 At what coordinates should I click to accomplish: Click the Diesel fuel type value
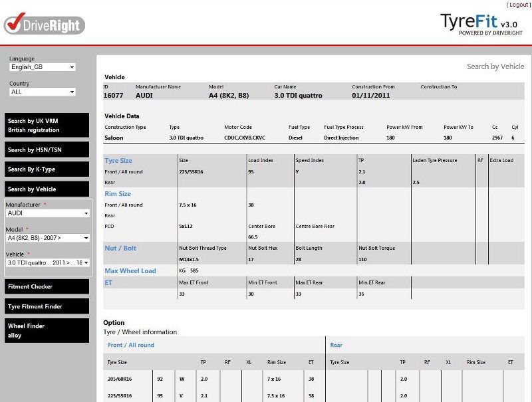[295, 138]
